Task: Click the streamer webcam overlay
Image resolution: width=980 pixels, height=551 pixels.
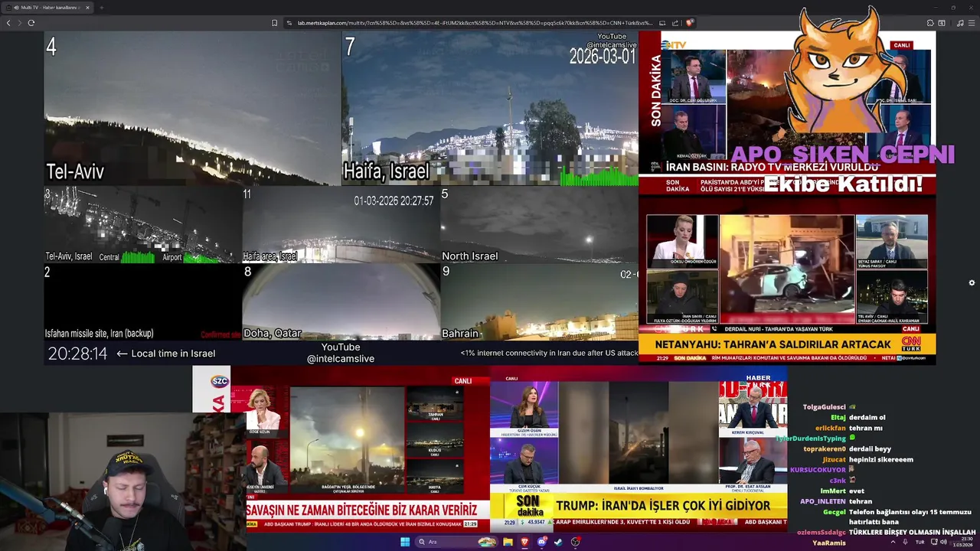Action: (x=122, y=482)
